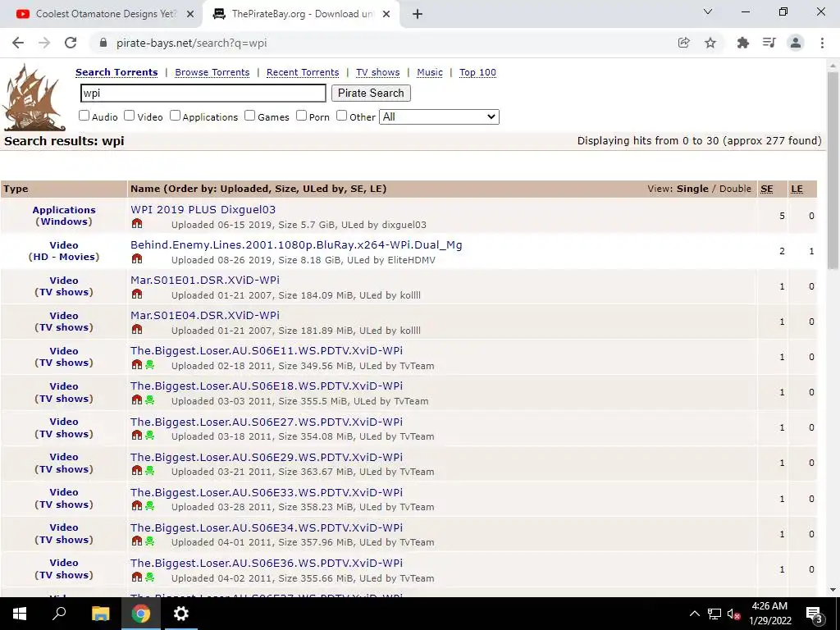
Task: Open the tab search chevron in Chrome title bar
Action: click(x=708, y=11)
